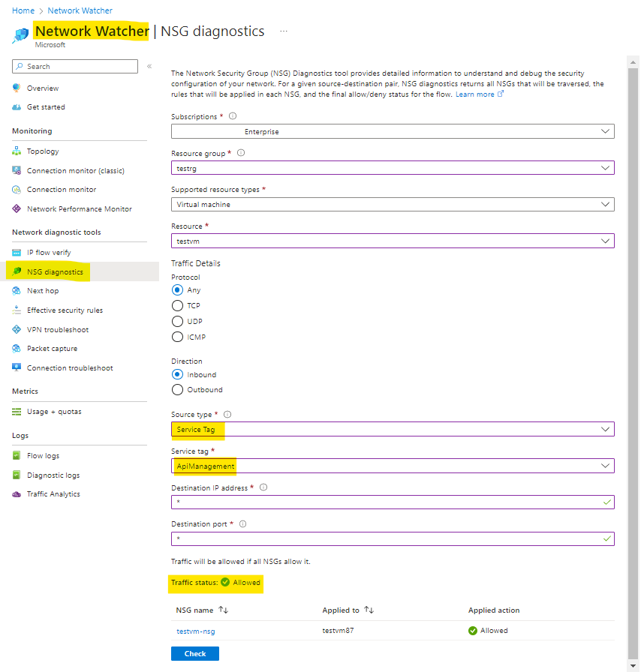The height and width of the screenshot is (672, 644).
Task: Click the NSG diagnostics leaf icon
Action: 17,271
